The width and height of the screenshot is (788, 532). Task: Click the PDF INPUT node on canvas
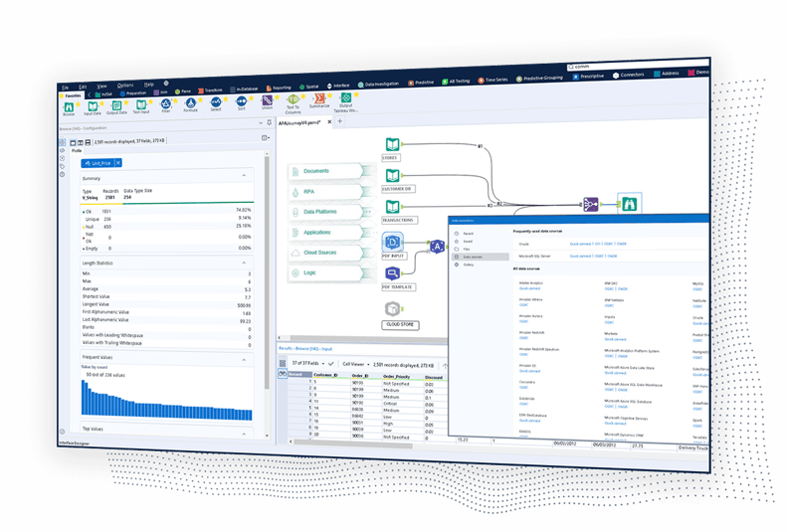[x=392, y=243]
